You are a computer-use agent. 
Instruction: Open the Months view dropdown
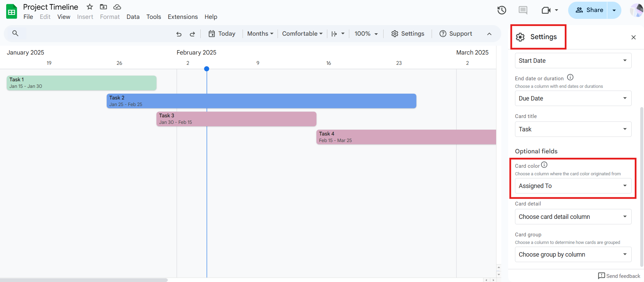tap(260, 34)
